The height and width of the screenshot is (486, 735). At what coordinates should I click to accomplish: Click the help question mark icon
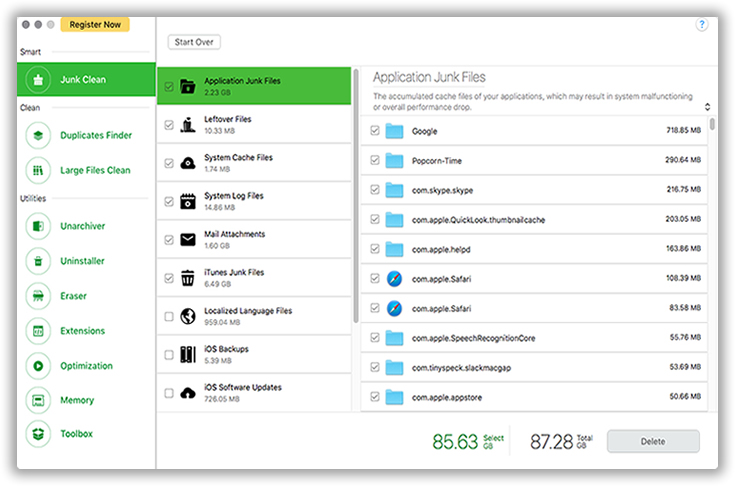pyautogui.click(x=701, y=24)
